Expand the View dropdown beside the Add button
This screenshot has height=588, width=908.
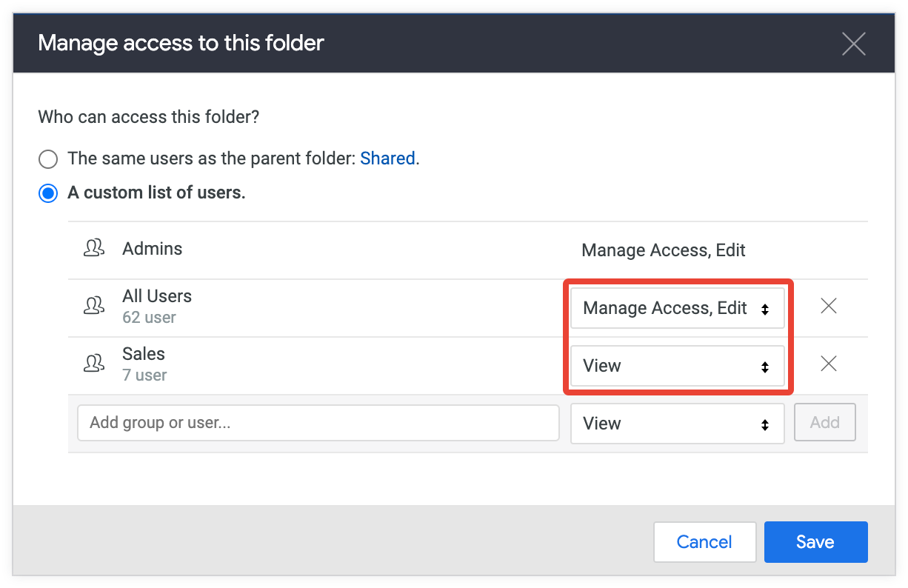(x=676, y=424)
